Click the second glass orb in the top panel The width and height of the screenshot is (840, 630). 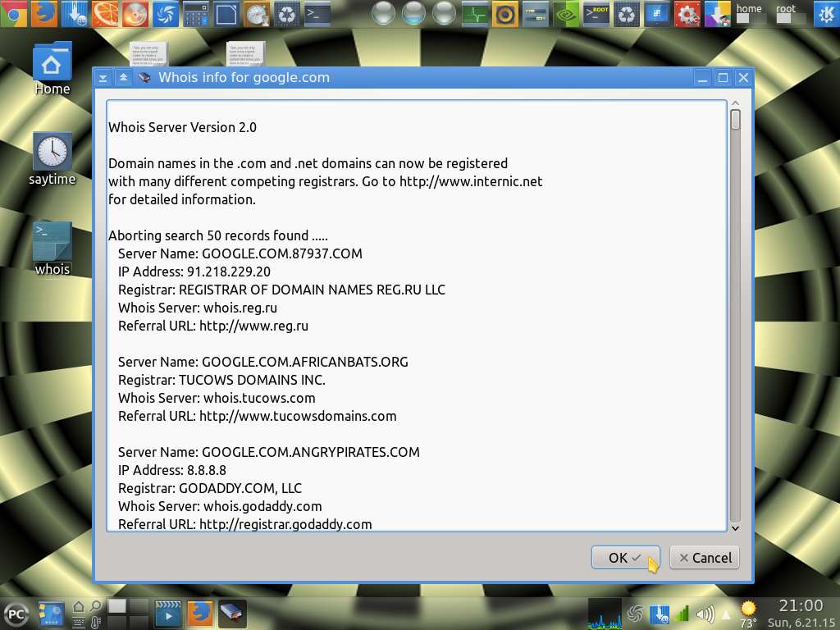tap(413, 14)
